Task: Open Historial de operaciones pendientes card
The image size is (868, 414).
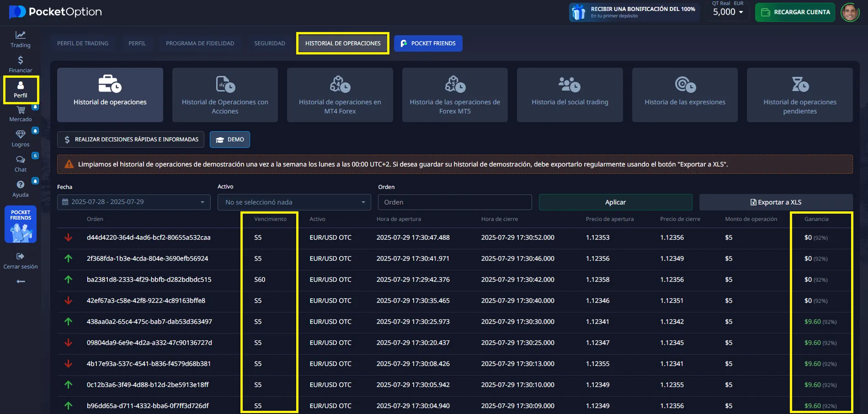Action: (x=800, y=95)
